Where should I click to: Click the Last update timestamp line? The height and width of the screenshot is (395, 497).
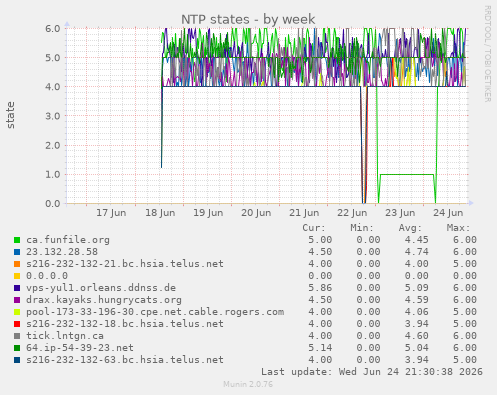[372, 372]
